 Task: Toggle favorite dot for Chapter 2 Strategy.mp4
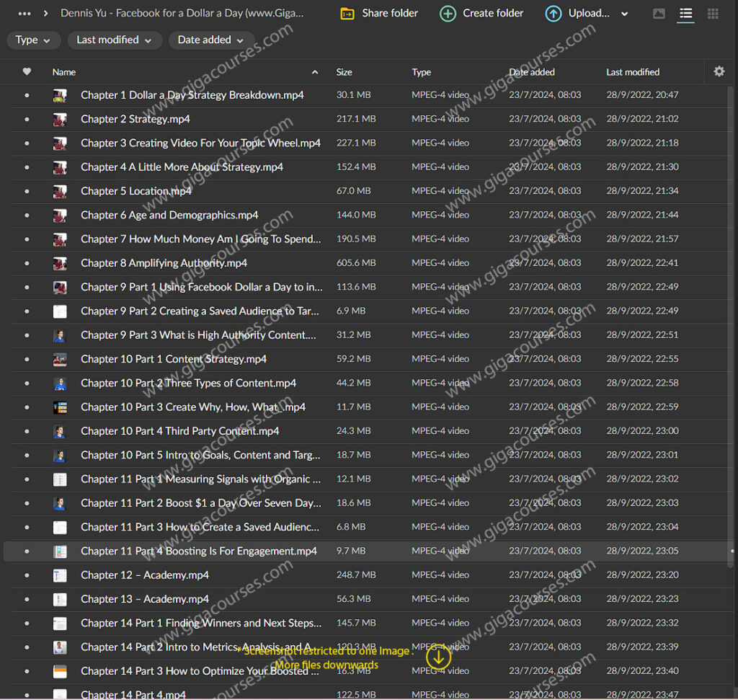[x=27, y=119]
